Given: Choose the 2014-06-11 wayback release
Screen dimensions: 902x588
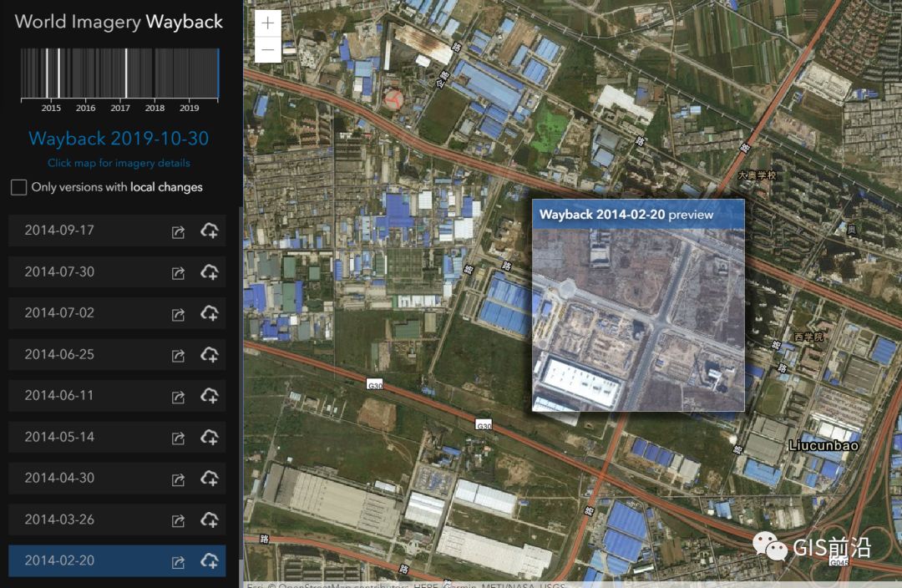Looking at the screenshot, I should pos(59,396).
